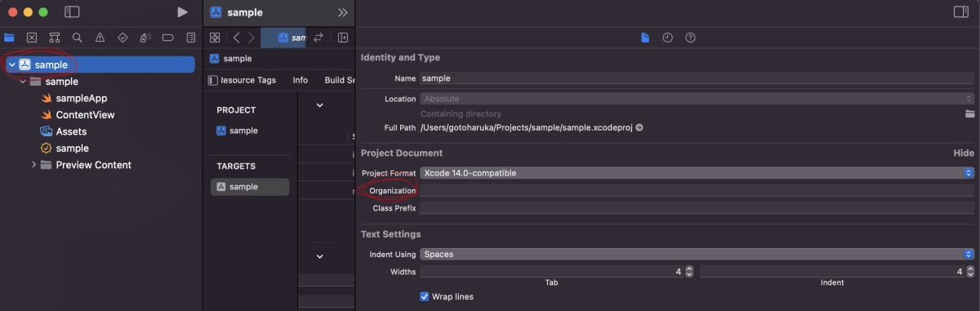Choose containing directory folder icon
Screen dimensions: 980x311
tap(970, 113)
